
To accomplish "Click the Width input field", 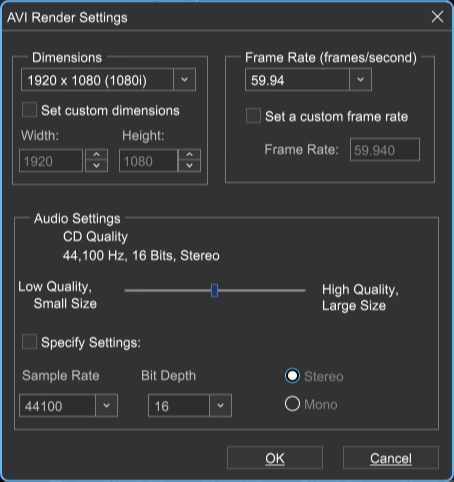I will [51, 161].
